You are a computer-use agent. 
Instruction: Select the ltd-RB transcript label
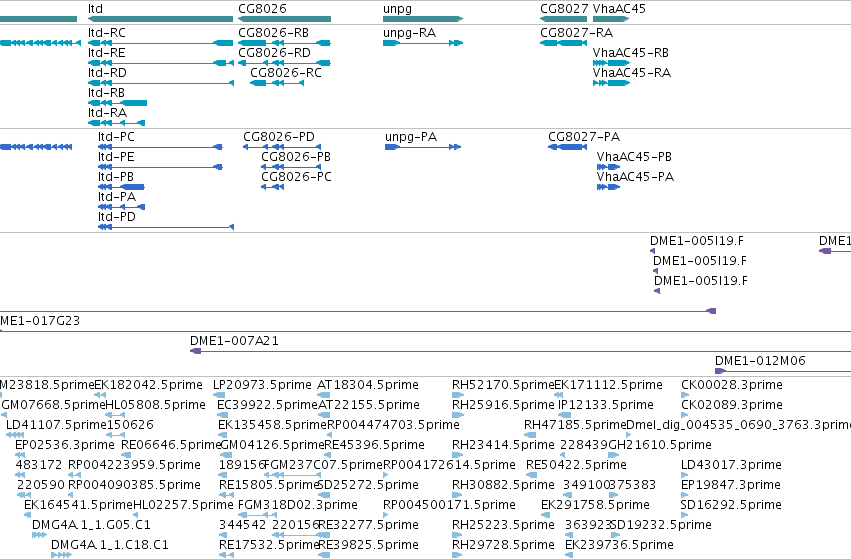pos(106,93)
